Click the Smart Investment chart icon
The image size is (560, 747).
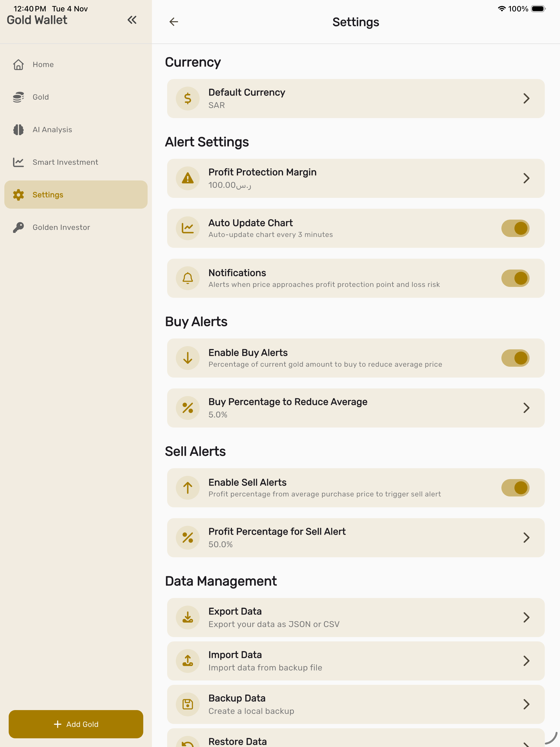[18, 162]
